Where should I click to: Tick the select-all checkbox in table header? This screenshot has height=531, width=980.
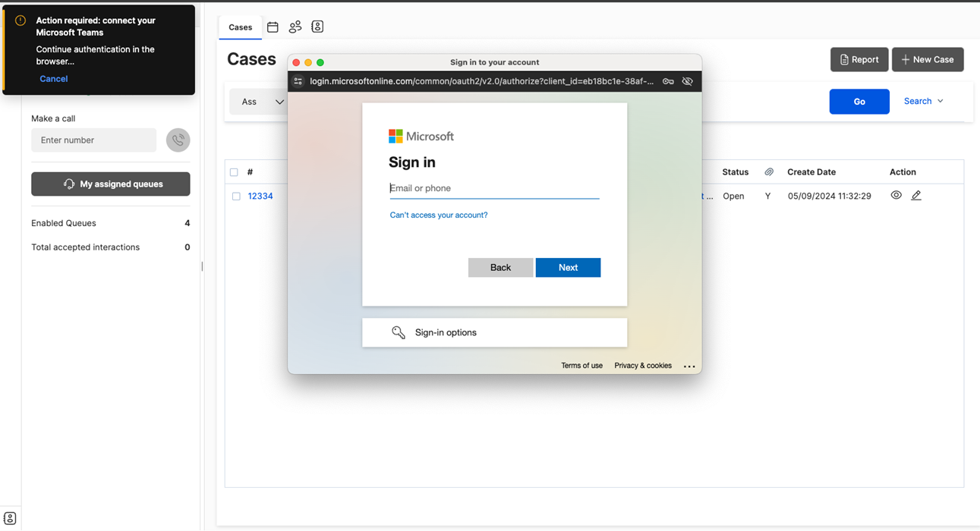click(234, 172)
